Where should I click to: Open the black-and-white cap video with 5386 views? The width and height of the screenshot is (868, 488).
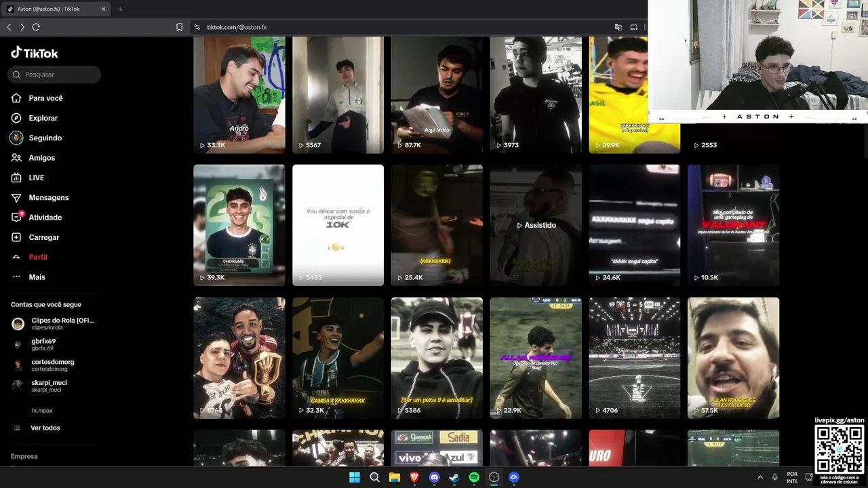click(437, 358)
